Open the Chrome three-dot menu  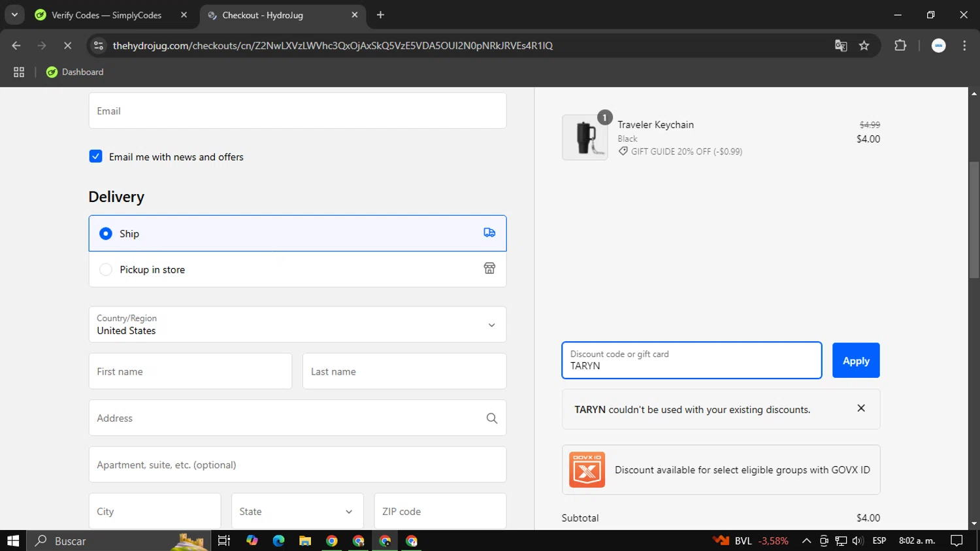pos(964,46)
